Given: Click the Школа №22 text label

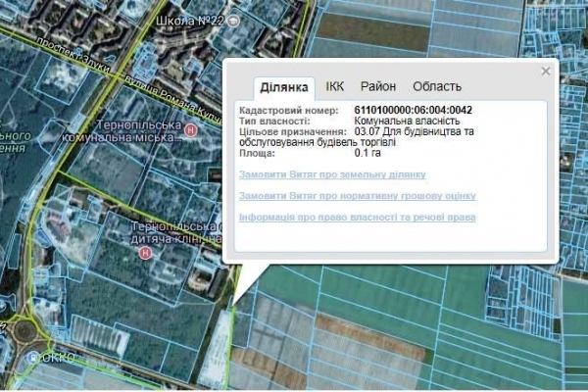Looking at the screenshot, I should pyautogui.click(x=190, y=19).
